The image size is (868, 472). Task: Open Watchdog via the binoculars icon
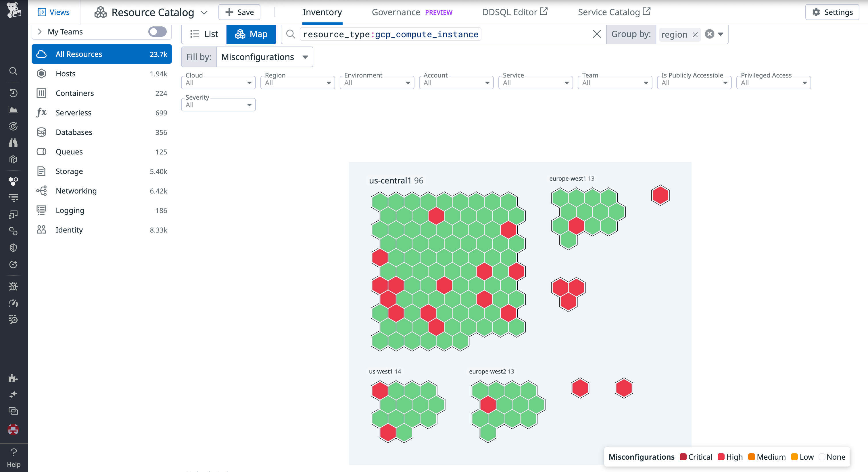tap(14, 143)
